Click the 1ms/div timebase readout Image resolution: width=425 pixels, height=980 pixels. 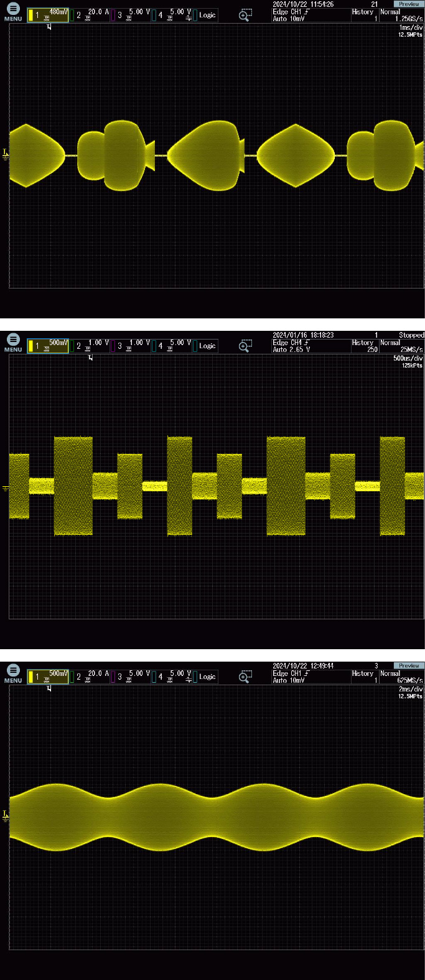[x=411, y=28]
